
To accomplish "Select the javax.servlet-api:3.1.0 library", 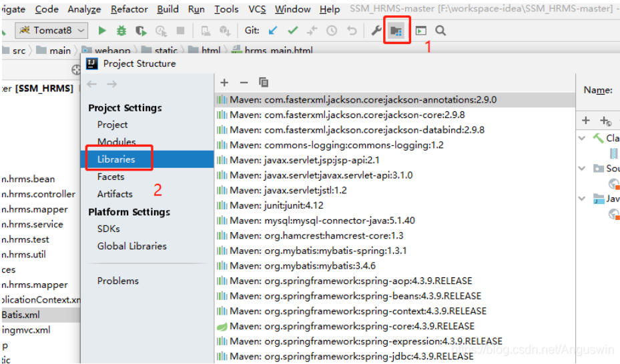I will click(395, 175).
